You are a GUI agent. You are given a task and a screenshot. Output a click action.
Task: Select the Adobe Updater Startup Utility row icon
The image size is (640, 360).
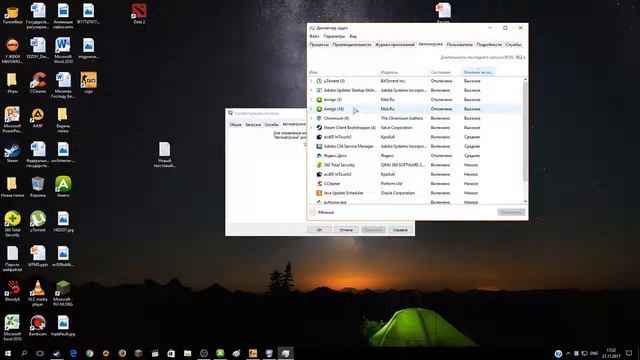(319, 90)
